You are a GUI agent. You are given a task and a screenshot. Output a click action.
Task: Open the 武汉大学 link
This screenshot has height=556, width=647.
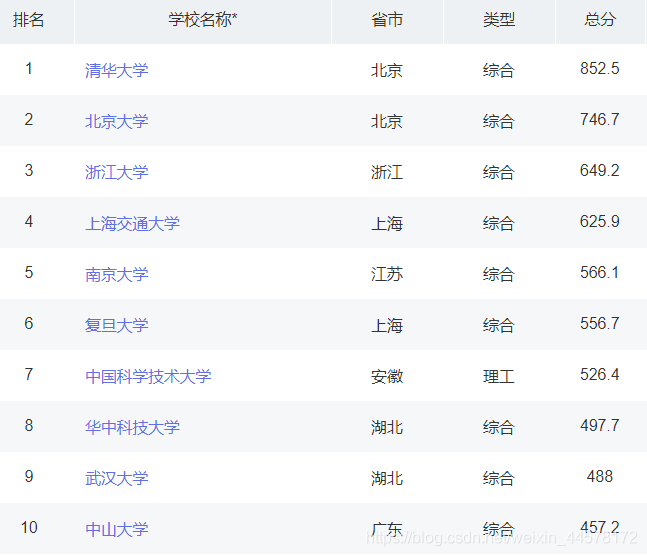coord(116,478)
